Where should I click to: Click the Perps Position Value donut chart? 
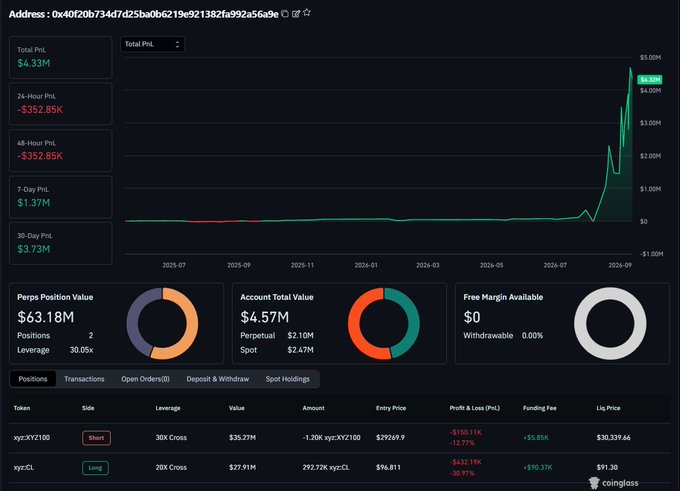(x=163, y=324)
